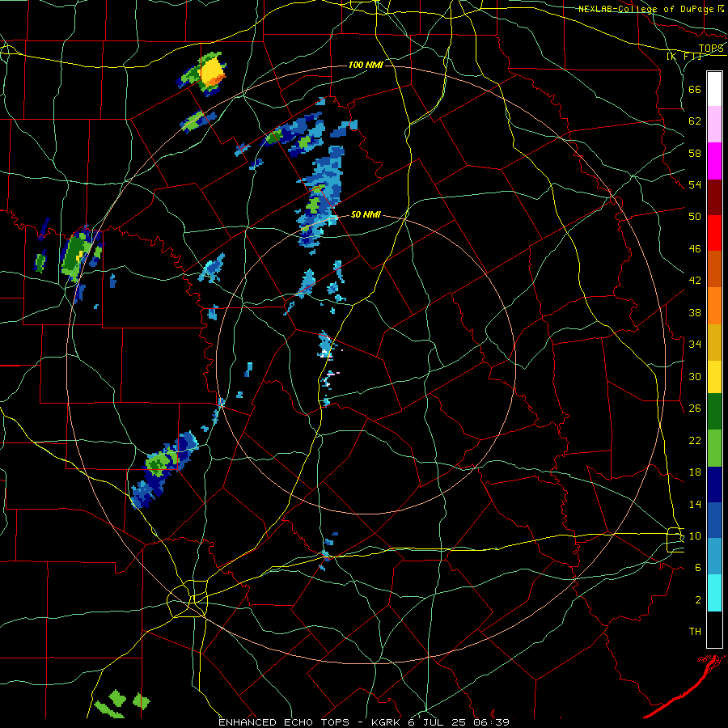Click the "NEXLAB-College of DuPage" credit text
Viewport: 728px width, 728px height.
point(646,9)
